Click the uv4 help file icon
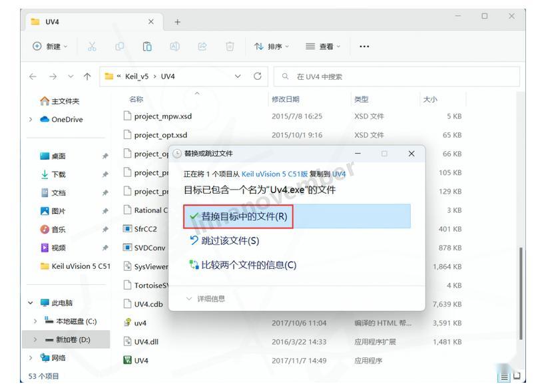This screenshot has width=546, height=392. [127, 322]
